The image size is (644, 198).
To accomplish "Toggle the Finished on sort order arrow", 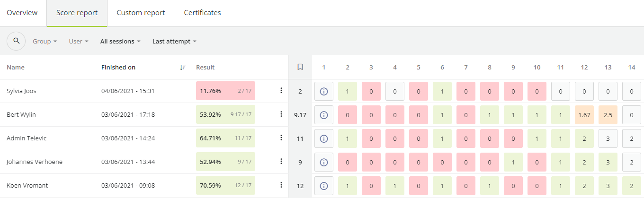I will [x=183, y=68].
